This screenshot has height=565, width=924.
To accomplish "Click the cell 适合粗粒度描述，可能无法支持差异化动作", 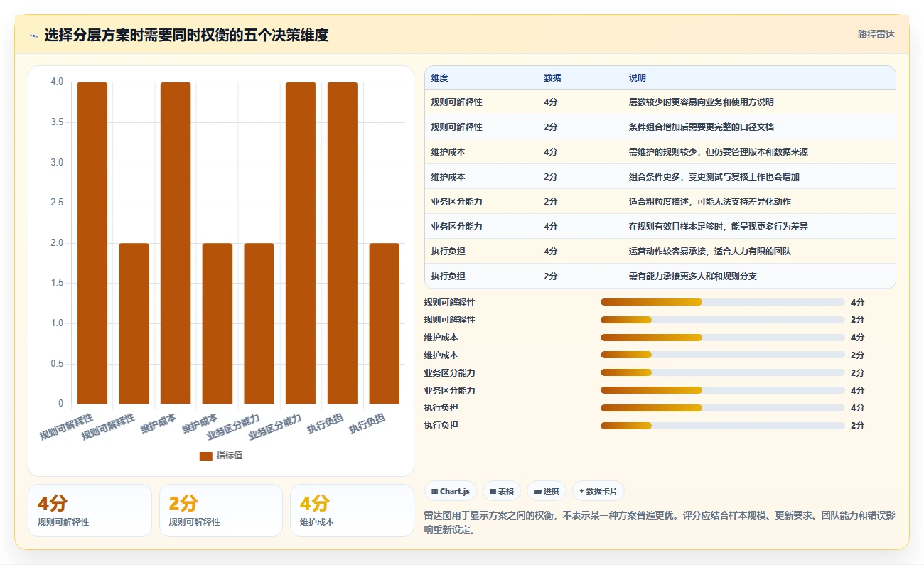I will [710, 202].
